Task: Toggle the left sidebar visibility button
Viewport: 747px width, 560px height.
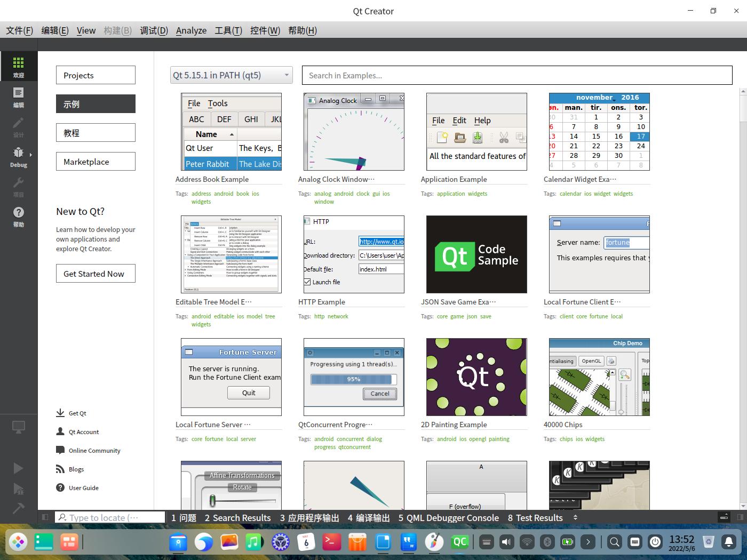Action: click(45, 517)
